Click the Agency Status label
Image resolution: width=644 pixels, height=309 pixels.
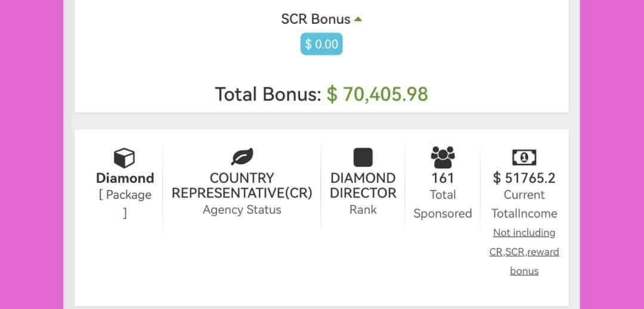point(241,210)
